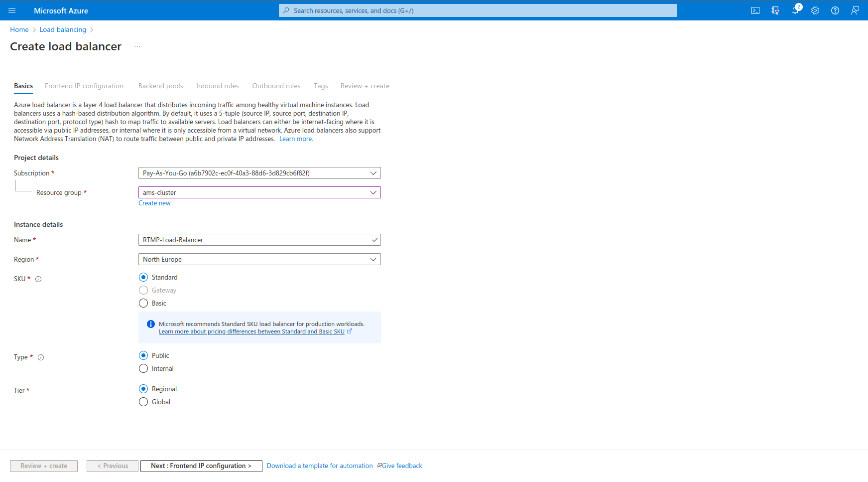Open the Backend pools tab
868x482 pixels.
(160, 86)
